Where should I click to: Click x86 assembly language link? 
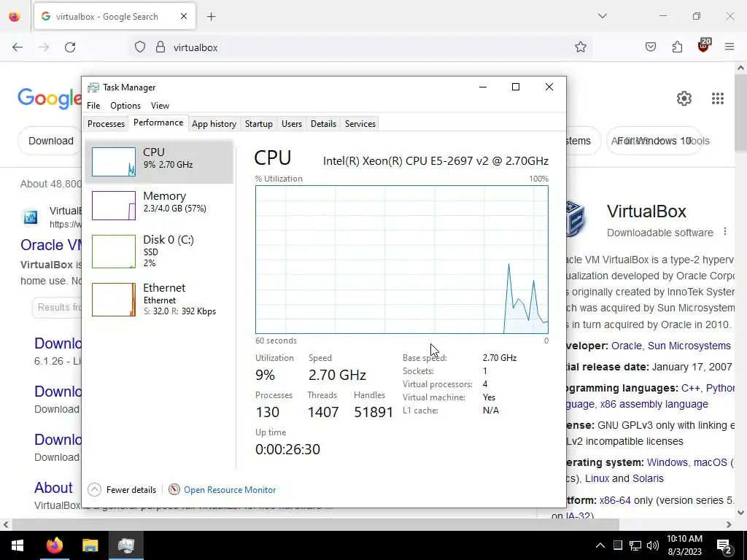click(654, 405)
